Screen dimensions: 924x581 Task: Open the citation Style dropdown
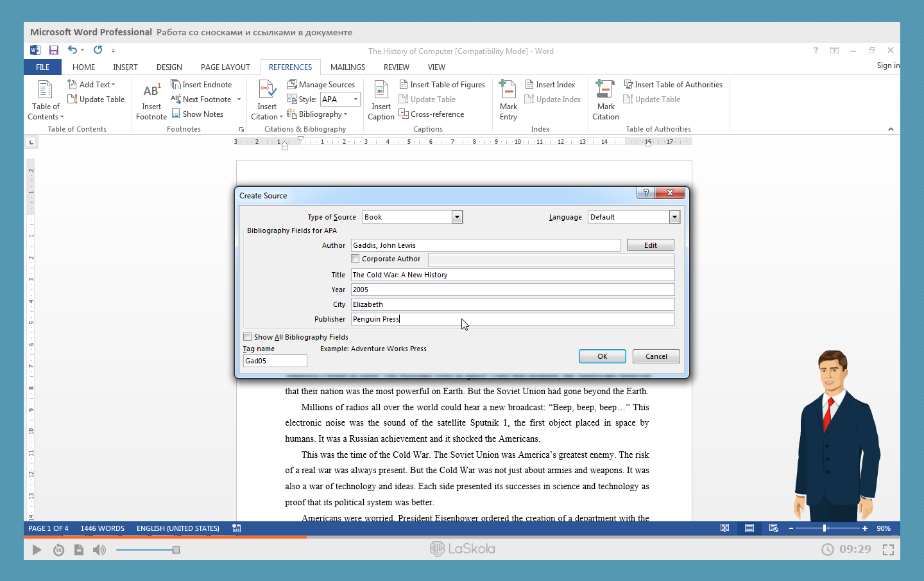coord(355,100)
